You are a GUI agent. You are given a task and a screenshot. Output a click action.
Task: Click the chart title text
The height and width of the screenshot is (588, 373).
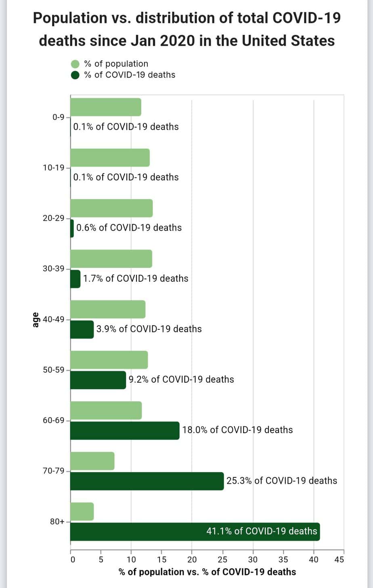186,29
